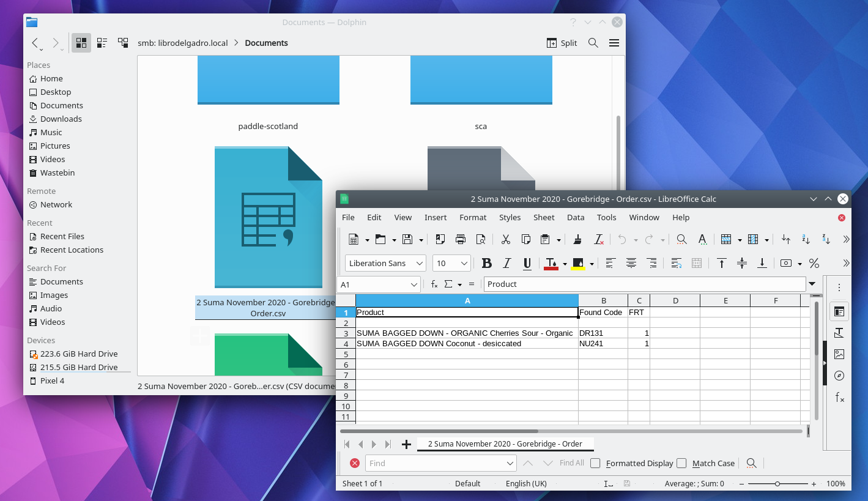
Task: Open the Data menu
Action: click(x=575, y=217)
